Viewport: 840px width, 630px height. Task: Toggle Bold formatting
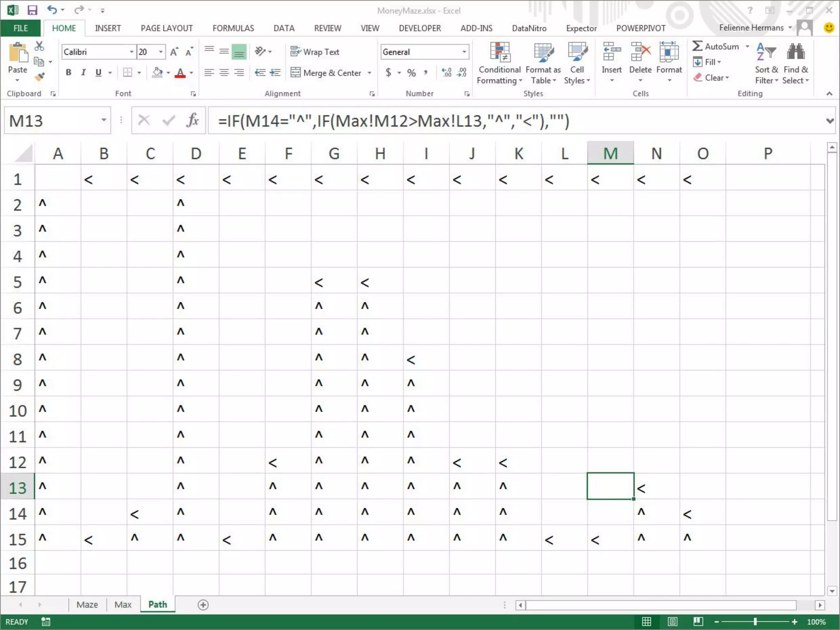(68, 73)
